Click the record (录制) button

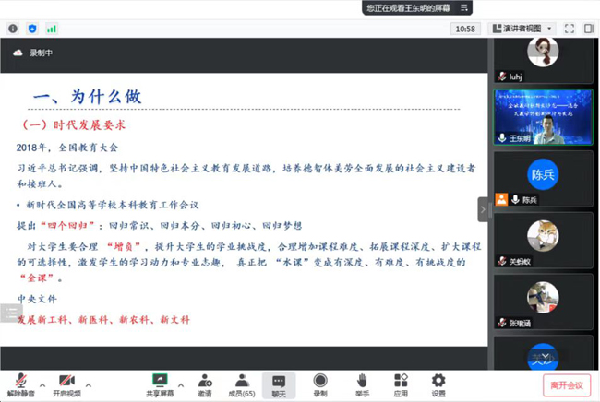click(320, 384)
